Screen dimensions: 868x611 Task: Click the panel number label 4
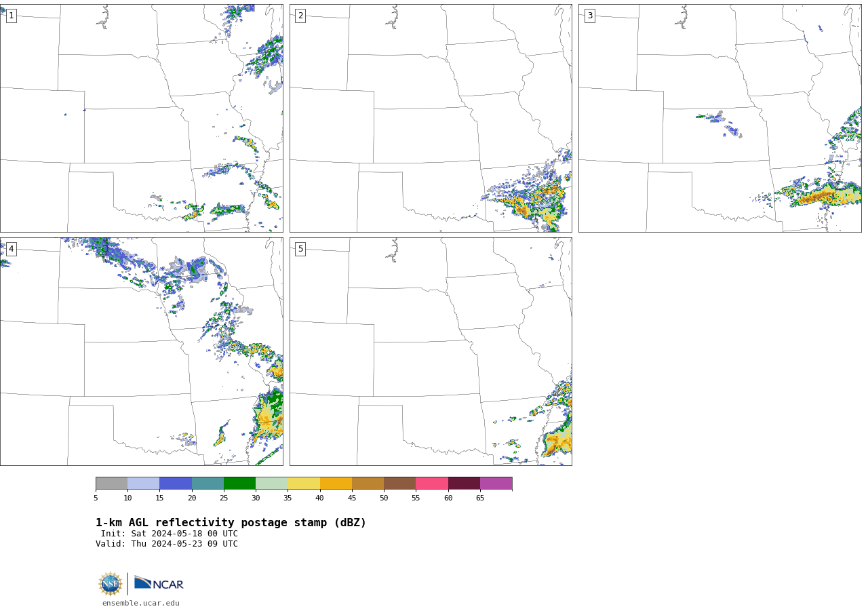click(x=11, y=249)
